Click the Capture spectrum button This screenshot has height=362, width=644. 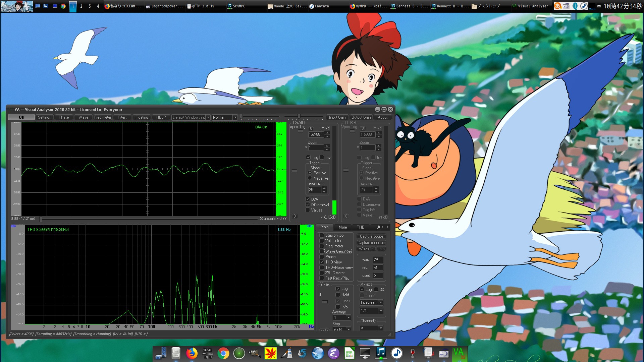point(371,243)
